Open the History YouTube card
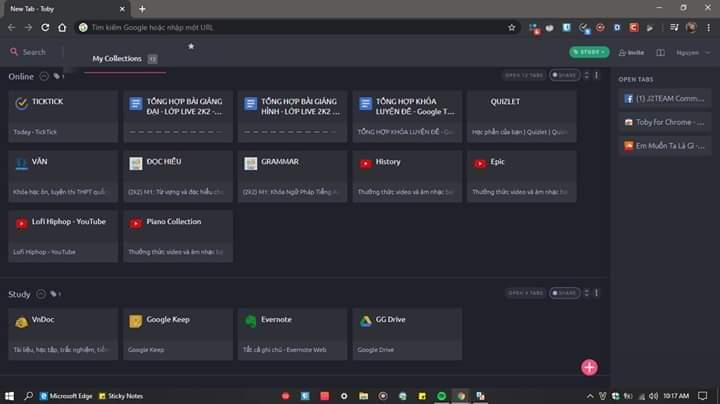This screenshot has width=720, height=404. point(407,176)
